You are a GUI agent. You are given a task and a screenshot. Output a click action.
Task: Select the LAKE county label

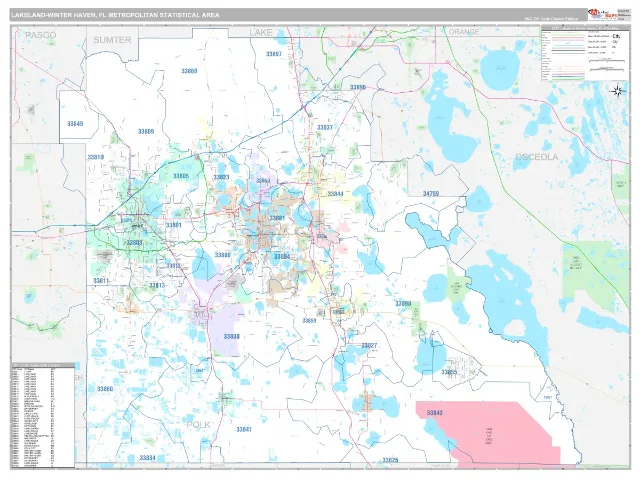pos(261,33)
